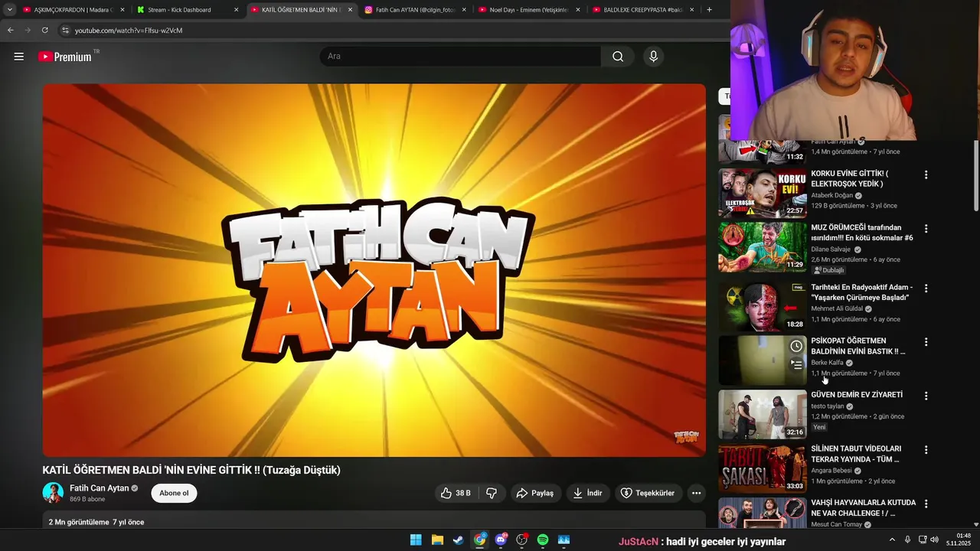The image size is (980, 551).
Task: Click the system tray microphone icon
Action: coord(907,540)
